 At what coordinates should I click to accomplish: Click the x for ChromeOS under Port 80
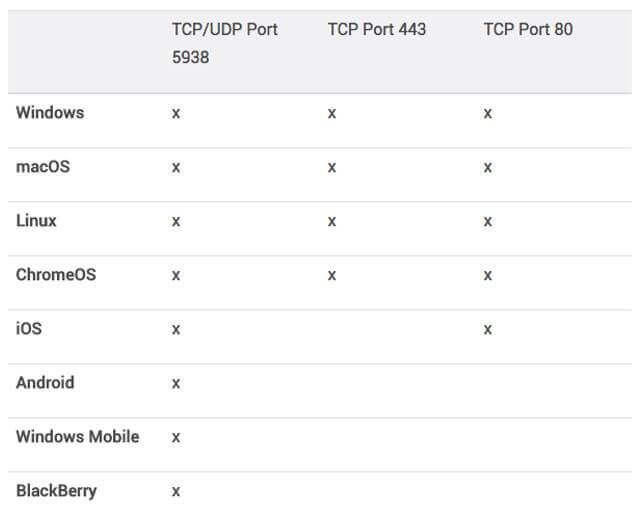(488, 275)
